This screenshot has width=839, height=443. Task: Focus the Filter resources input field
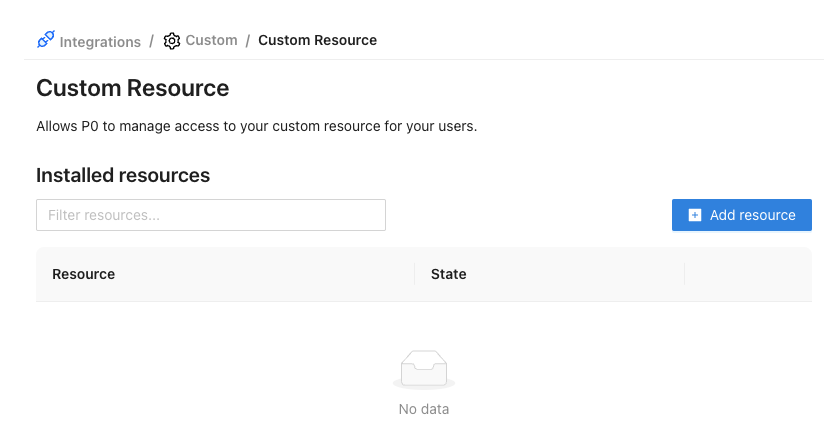211,215
